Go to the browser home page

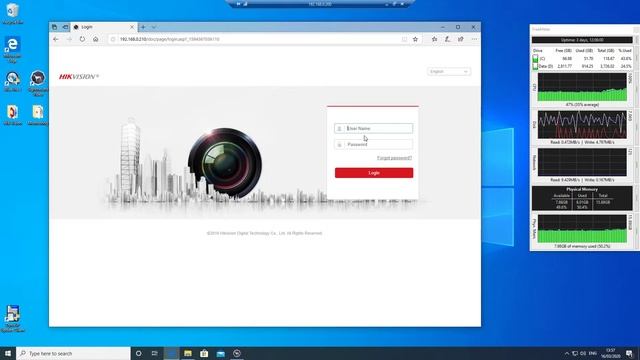[96, 39]
